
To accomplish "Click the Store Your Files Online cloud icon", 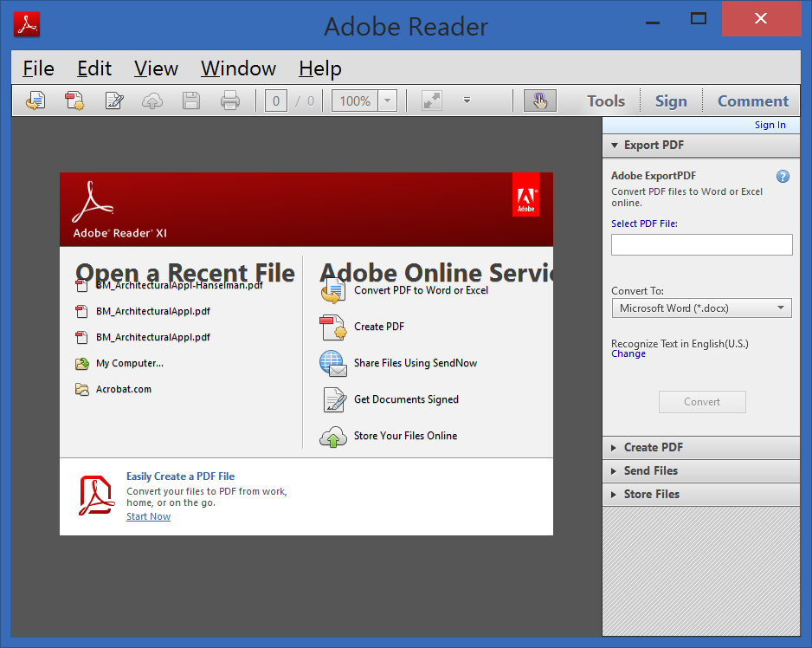I will [x=333, y=437].
